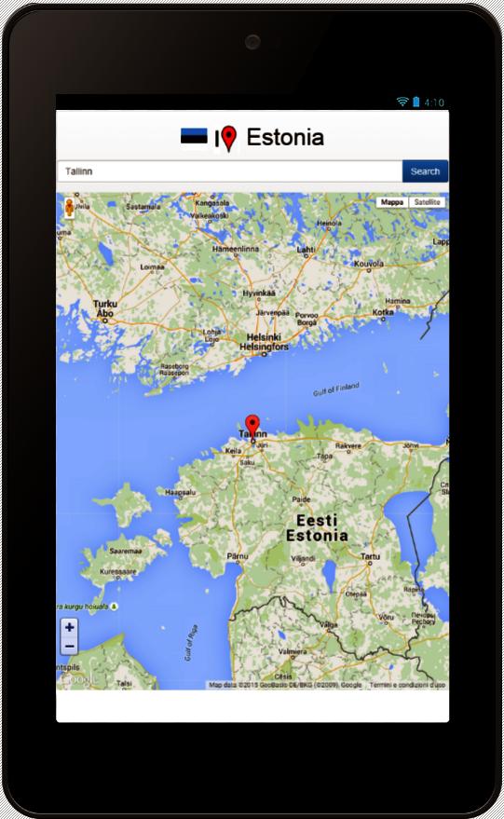Screen dimensions: 504x819
Task: Click the Lahti city label
Action: coord(306,249)
